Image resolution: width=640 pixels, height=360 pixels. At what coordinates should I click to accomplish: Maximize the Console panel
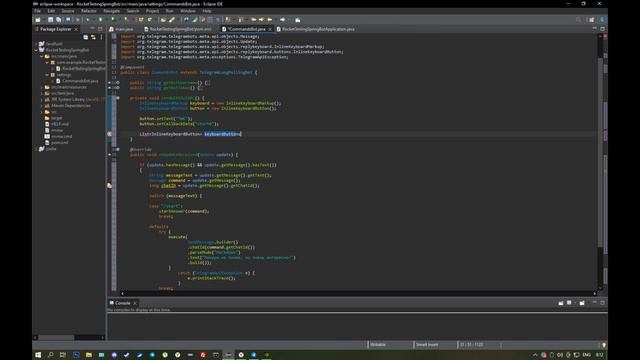602,302
